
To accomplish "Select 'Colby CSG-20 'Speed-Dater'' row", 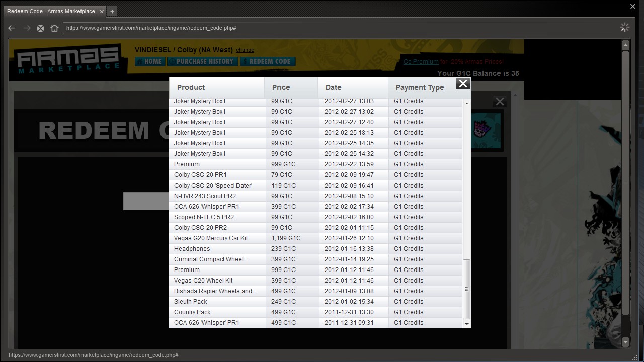I will click(x=315, y=186).
